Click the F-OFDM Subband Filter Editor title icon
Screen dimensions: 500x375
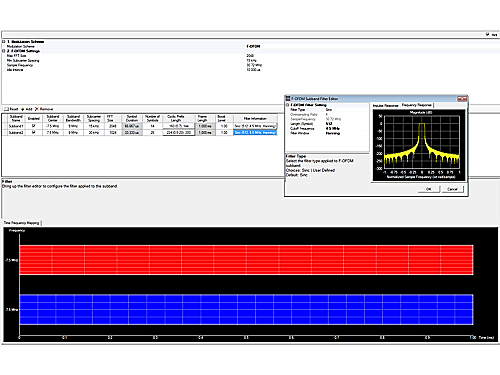click(x=288, y=99)
